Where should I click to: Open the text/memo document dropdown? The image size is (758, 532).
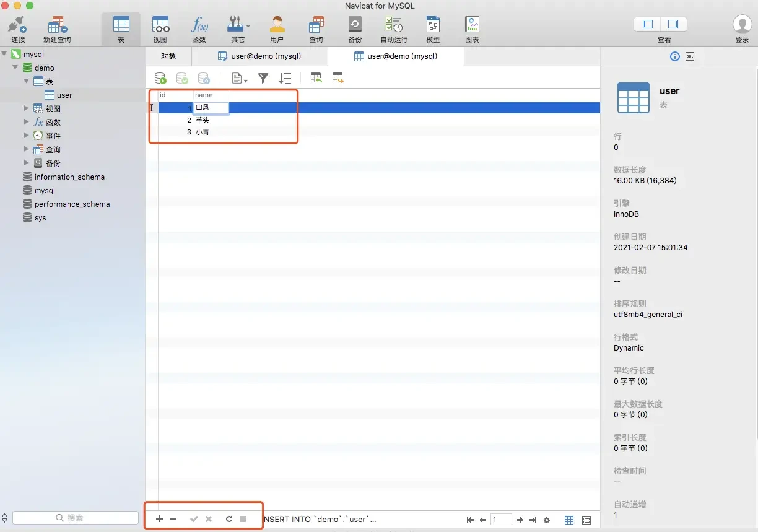(239, 78)
